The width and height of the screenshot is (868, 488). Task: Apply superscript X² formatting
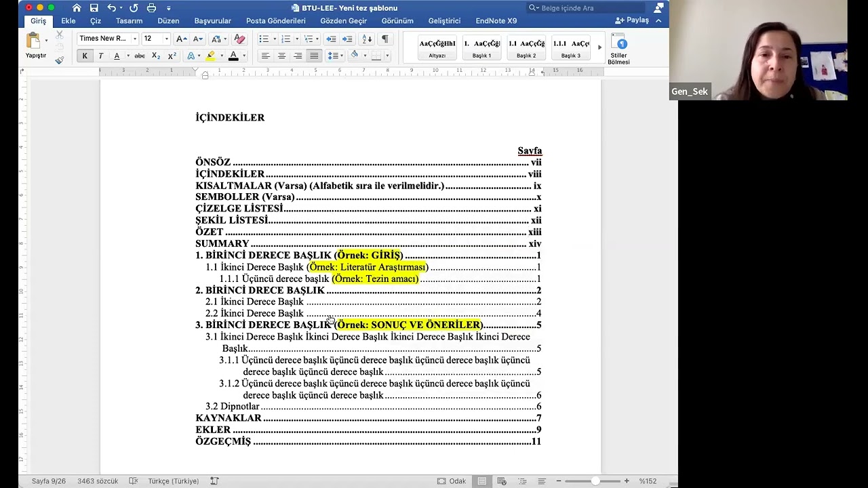(172, 56)
